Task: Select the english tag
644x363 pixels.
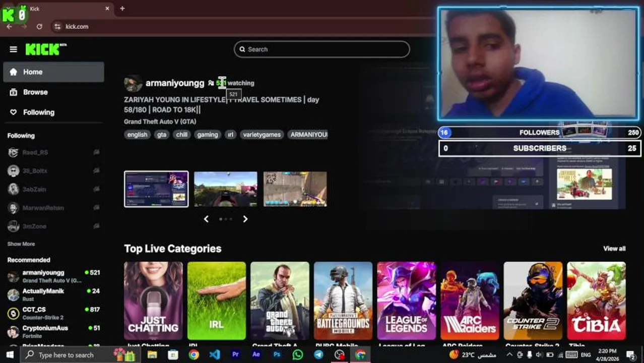Action: point(137,135)
